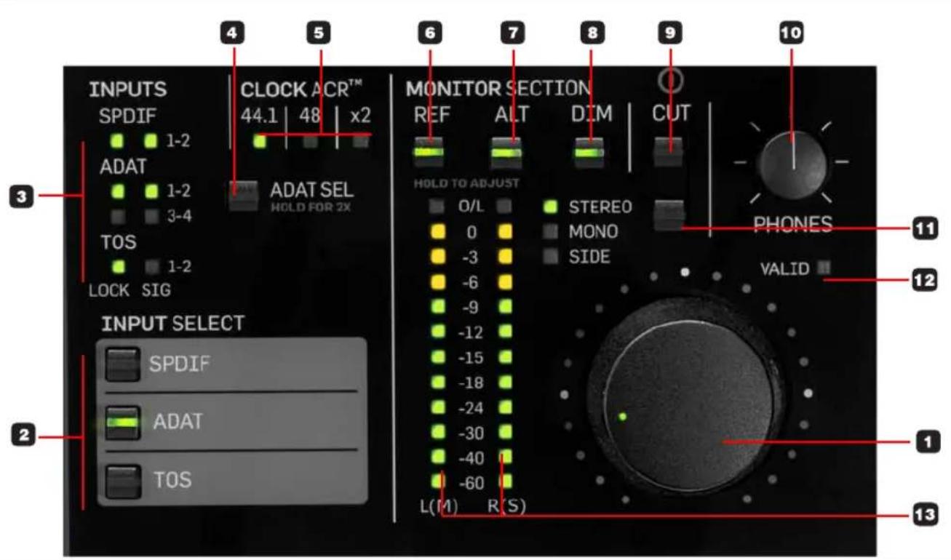Click the right meter -40 LED
The width and height of the screenshot is (951, 560).
pos(505,457)
